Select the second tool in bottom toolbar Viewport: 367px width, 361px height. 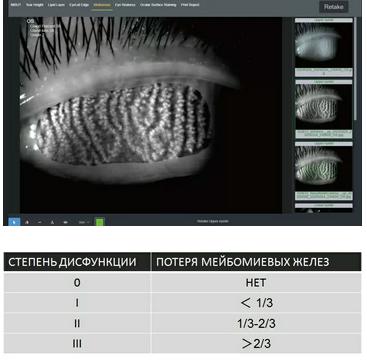pos(27,222)
